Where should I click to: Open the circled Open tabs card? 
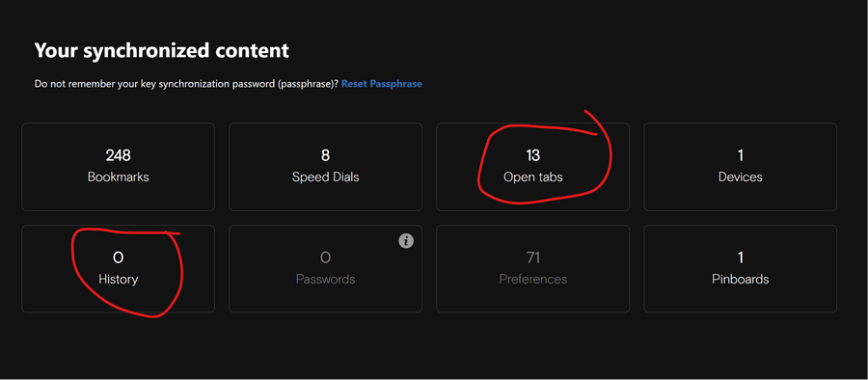[x=532, y=167]
